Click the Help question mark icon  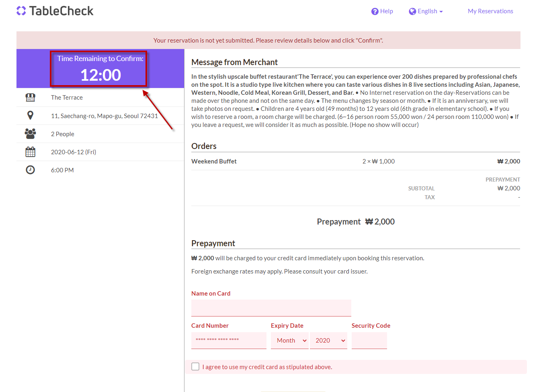375,11
